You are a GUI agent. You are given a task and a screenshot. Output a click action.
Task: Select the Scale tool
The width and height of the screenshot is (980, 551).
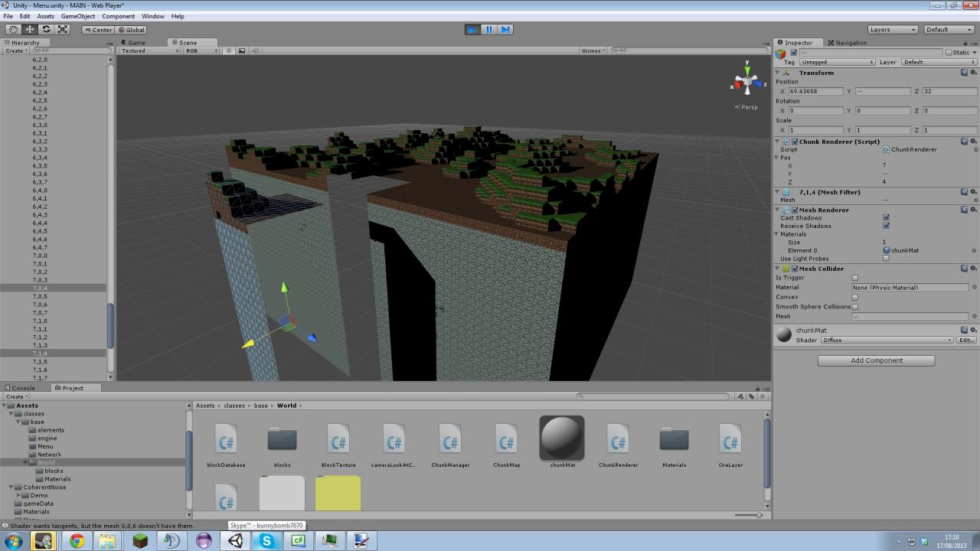(64, 29)
